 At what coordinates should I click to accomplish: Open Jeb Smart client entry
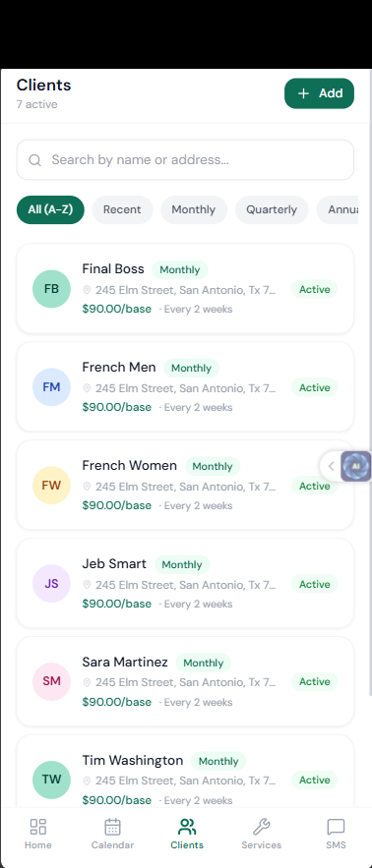pyautogui.click(x=185, y=583)
